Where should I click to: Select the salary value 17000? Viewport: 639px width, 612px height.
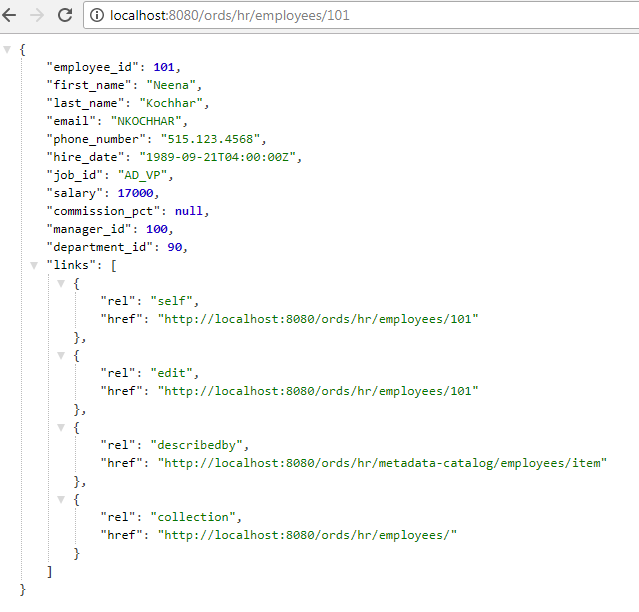point(135,193)
